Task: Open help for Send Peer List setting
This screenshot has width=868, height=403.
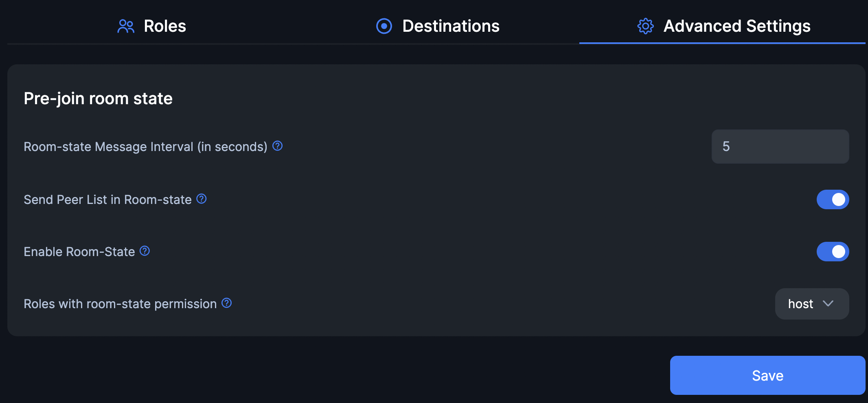Action: point(202,199)
